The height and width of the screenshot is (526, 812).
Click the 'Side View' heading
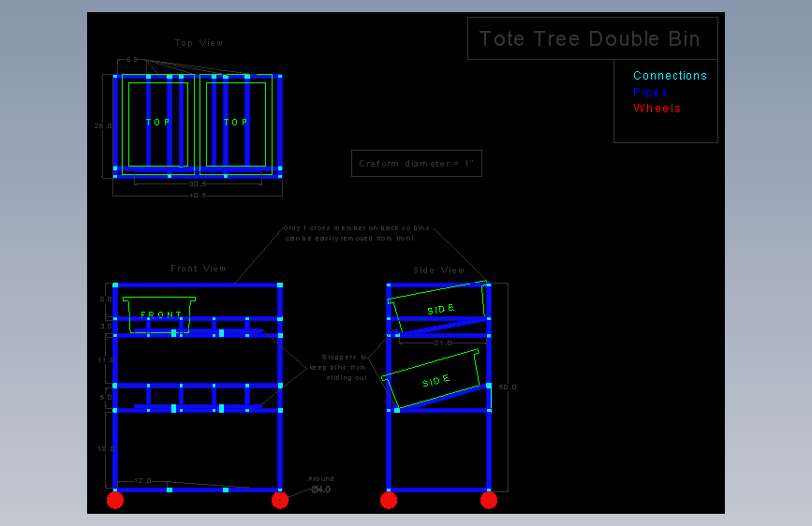click(438, 270)
